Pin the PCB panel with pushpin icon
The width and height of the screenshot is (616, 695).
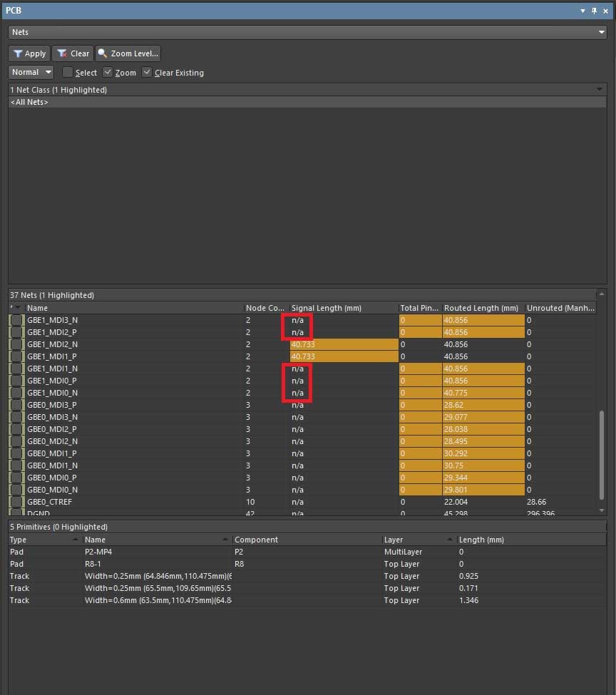click(594, 11)
